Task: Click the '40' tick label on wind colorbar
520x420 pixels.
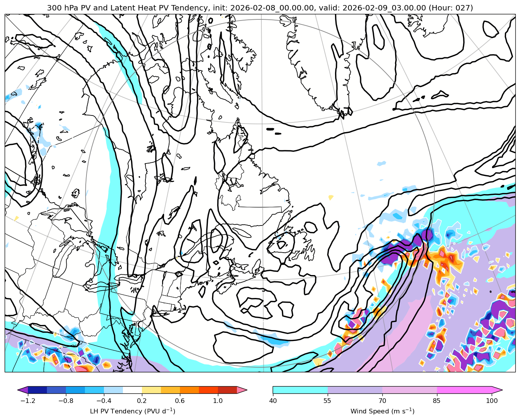Action: click(x=273, y=401)
